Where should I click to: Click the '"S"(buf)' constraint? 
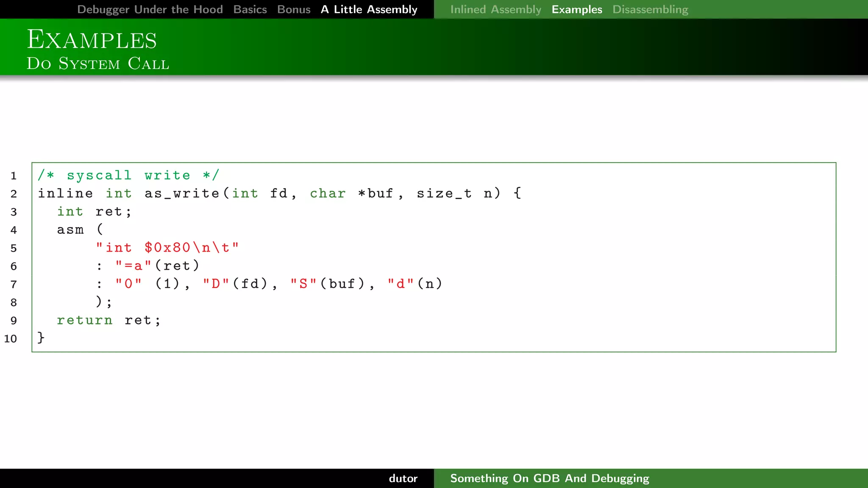tap(328, 283)
